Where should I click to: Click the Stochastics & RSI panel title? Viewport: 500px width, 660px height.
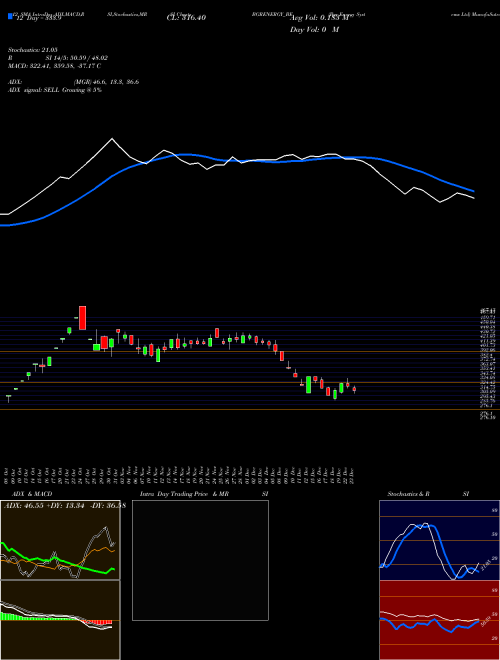[x=428, y=494]
